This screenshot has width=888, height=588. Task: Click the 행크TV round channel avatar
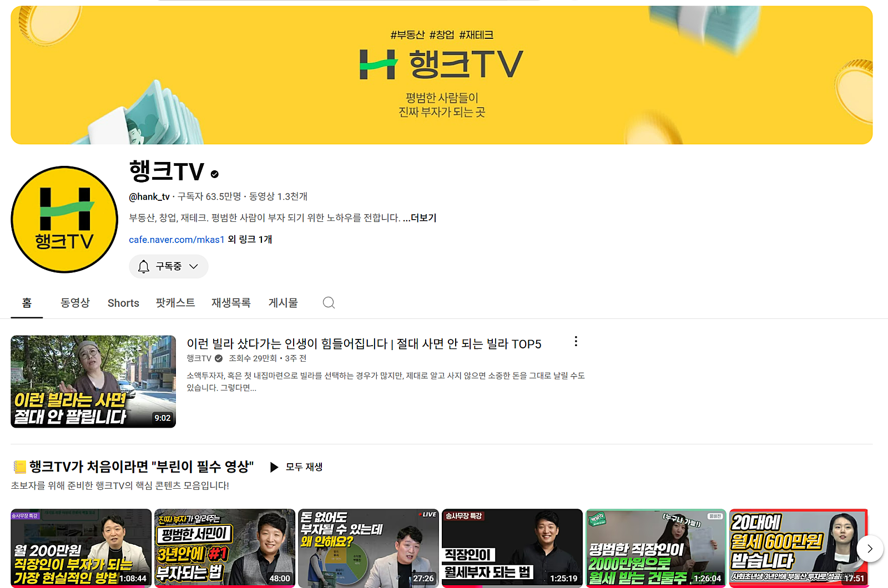(64, 219)
